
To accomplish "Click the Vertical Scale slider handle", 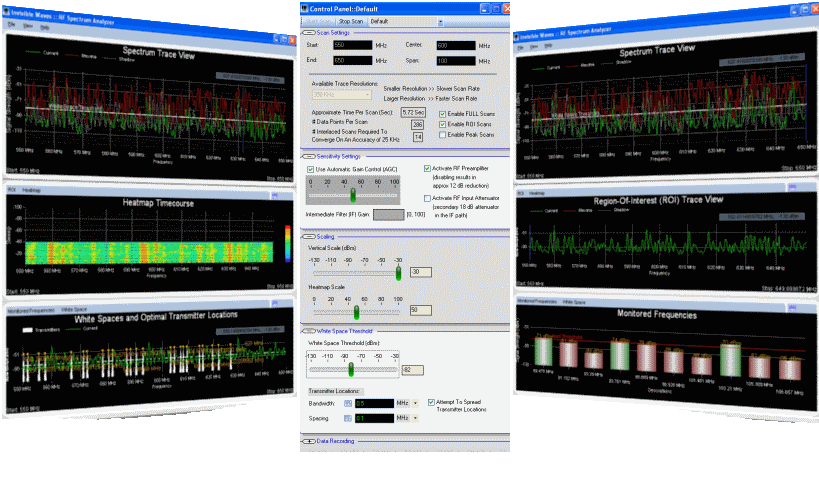I will click(x=399, y=273).
